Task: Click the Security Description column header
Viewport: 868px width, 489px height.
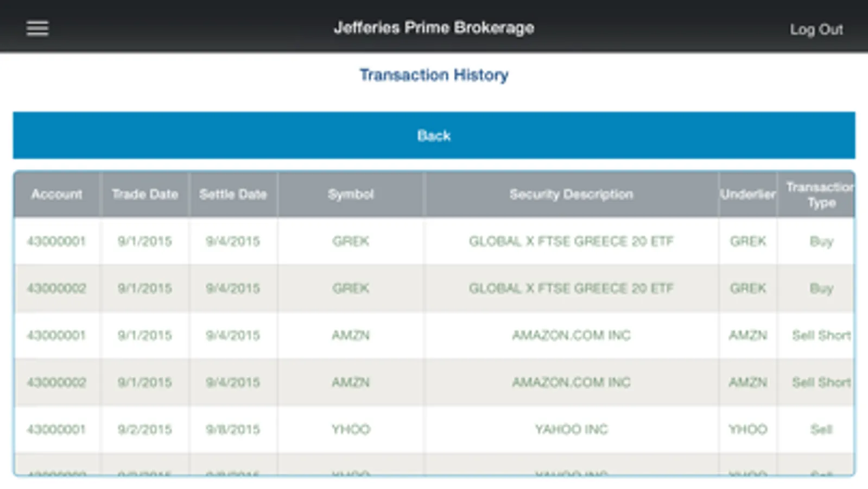Action: point(571,195)
